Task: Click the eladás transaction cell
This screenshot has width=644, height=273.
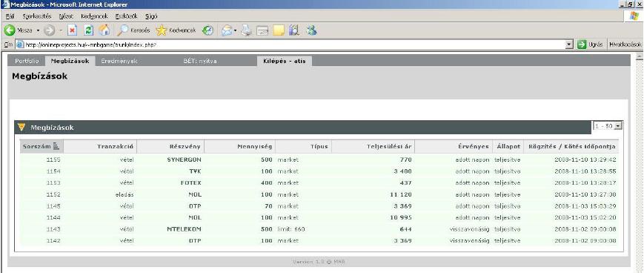Action: (125, 194)
